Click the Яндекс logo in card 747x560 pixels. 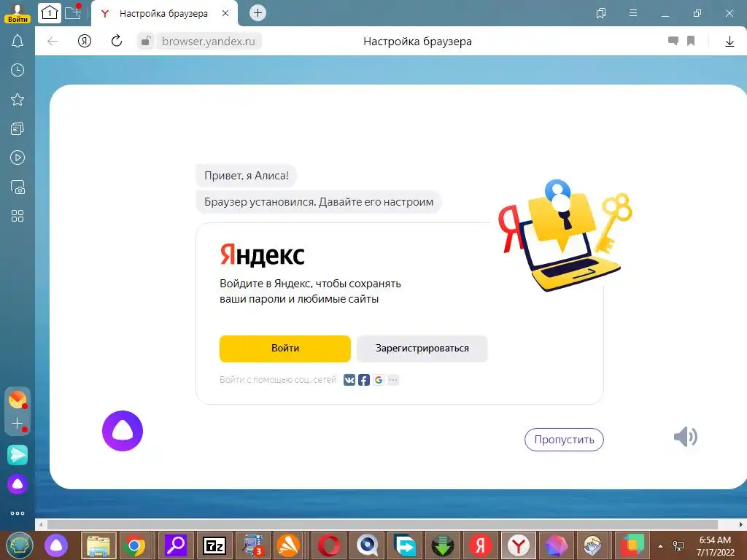coord(262,255)
